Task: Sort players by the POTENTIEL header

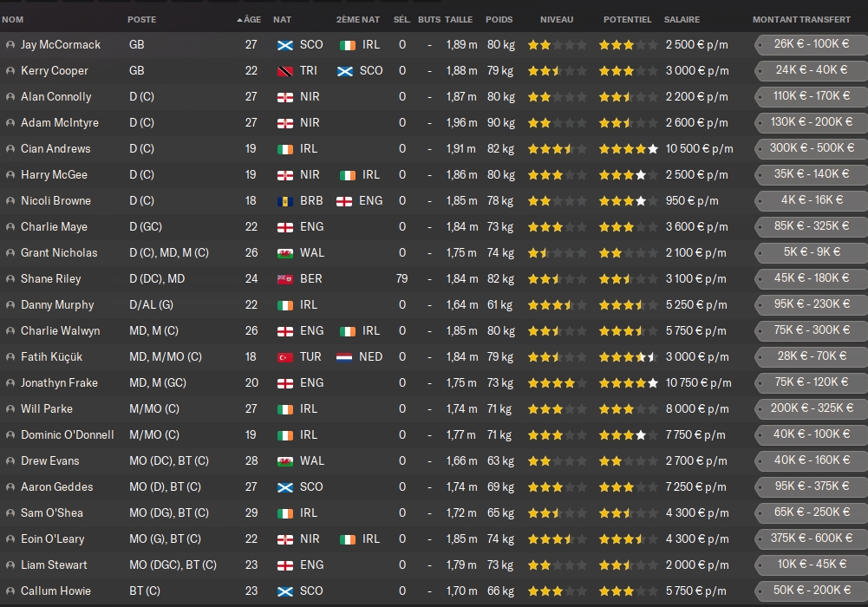Action: 627,19
